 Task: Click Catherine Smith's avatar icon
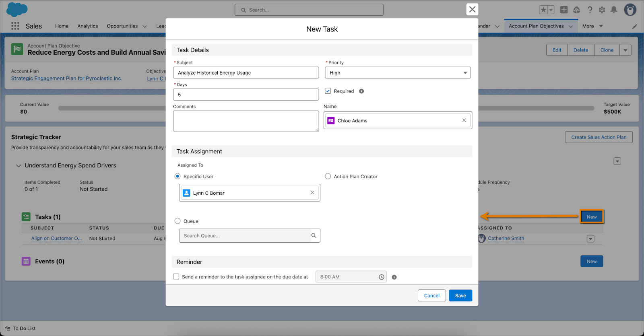[482, 238]
